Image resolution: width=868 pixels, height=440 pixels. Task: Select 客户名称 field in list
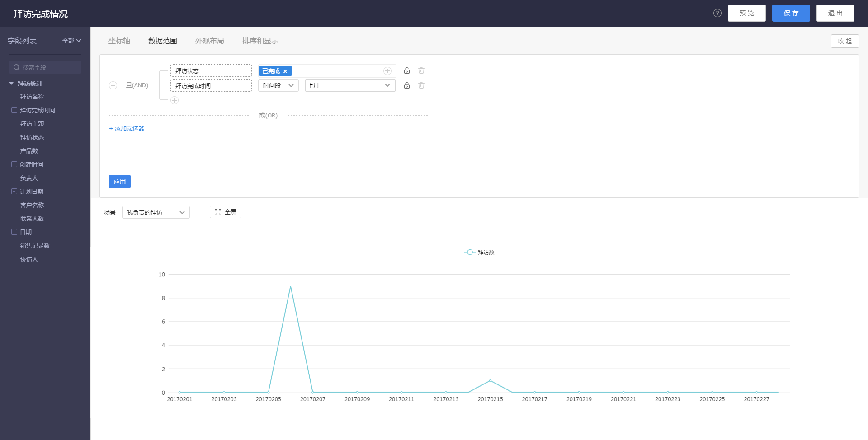[x=32, y=205]
